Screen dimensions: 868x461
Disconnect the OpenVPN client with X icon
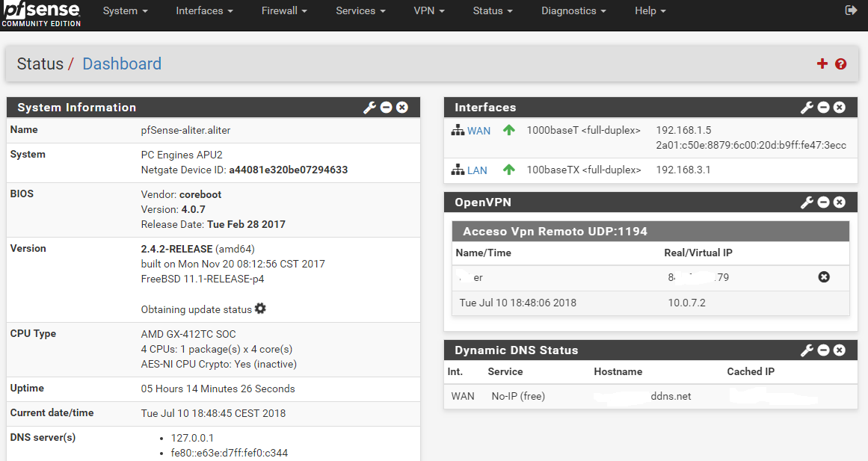824,277
